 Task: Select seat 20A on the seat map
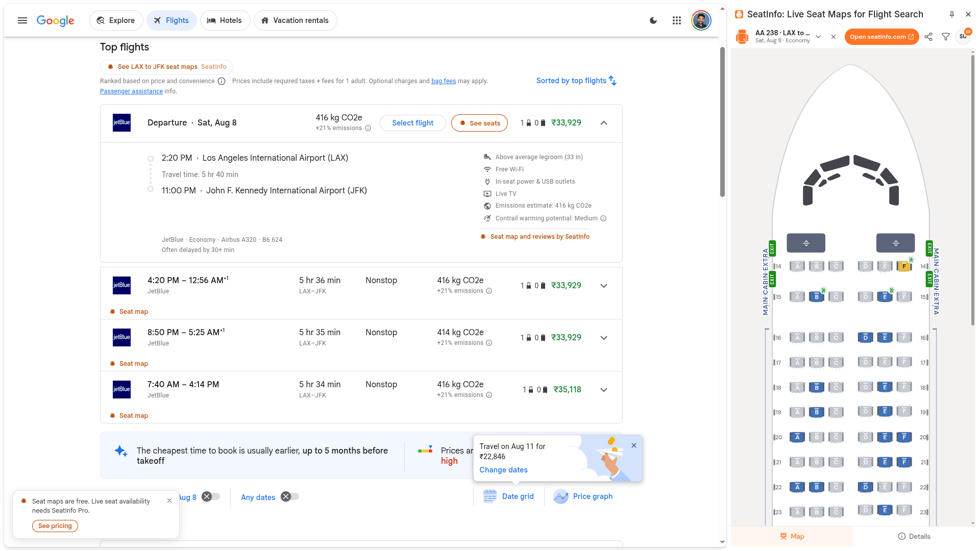point(797,437)
